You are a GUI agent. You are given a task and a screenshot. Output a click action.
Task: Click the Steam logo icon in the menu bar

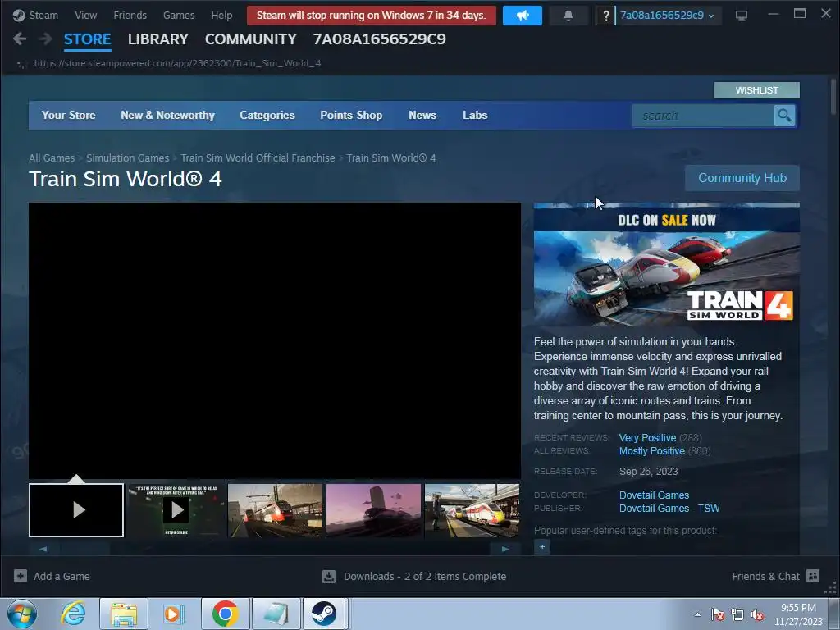click(19, 15)
